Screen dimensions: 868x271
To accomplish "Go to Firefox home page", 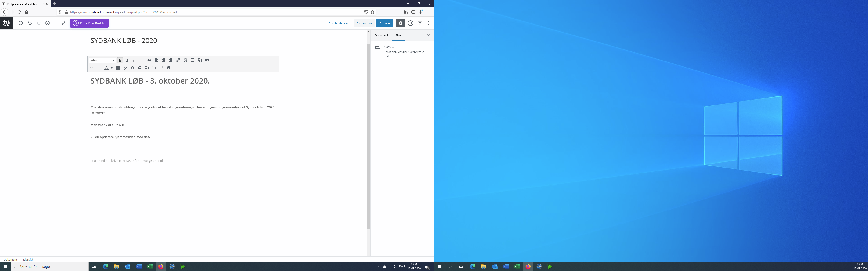I will tap(26, 12).
